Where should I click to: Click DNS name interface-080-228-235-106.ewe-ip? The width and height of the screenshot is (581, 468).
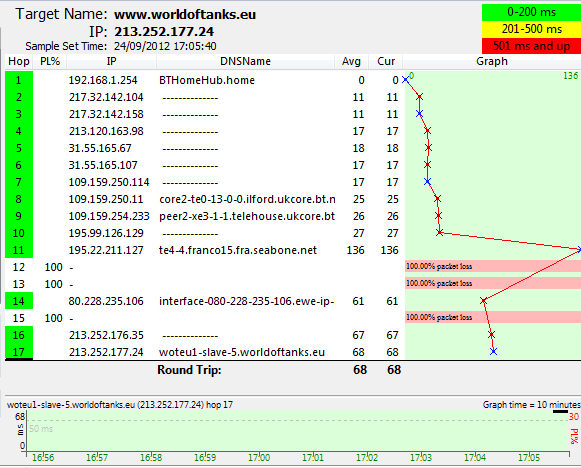(x=247, y=301)
